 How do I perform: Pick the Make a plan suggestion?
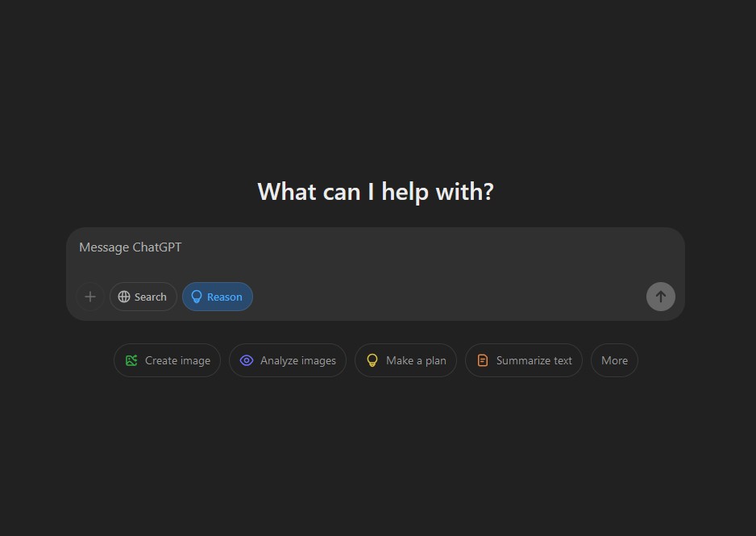click(405, 360)
